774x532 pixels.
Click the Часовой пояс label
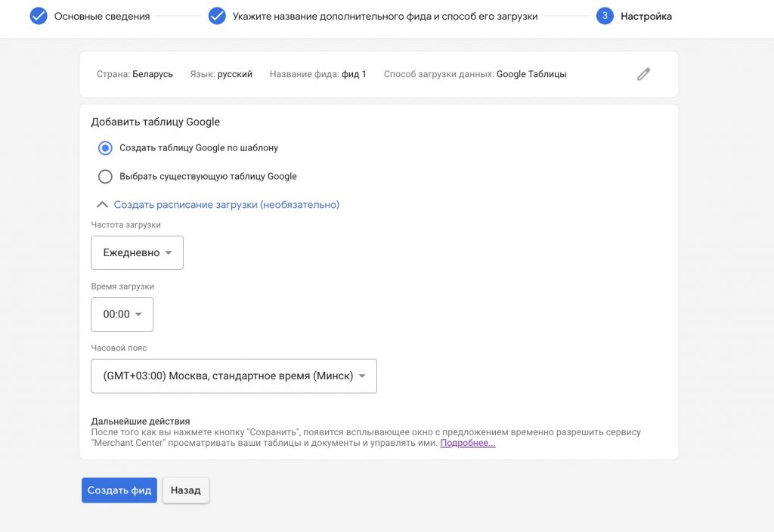tap(119, 348)
